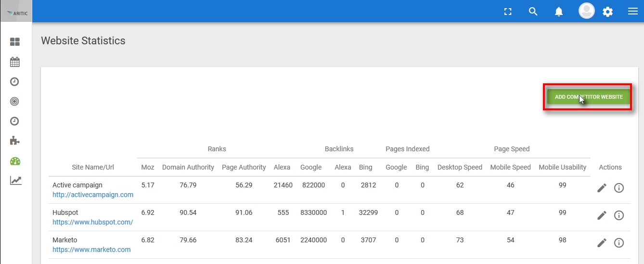Open https://www.hubspot.com/ link
This screenshot has width=644, height=264.
pyautogui.click(x=93, y=222)
